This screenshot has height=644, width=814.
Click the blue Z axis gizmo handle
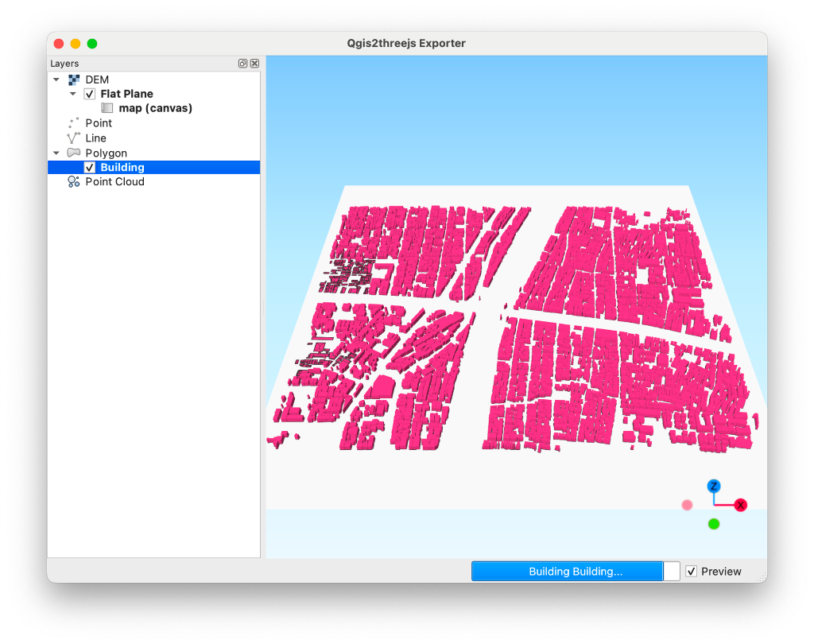click(x=714, y=486)
